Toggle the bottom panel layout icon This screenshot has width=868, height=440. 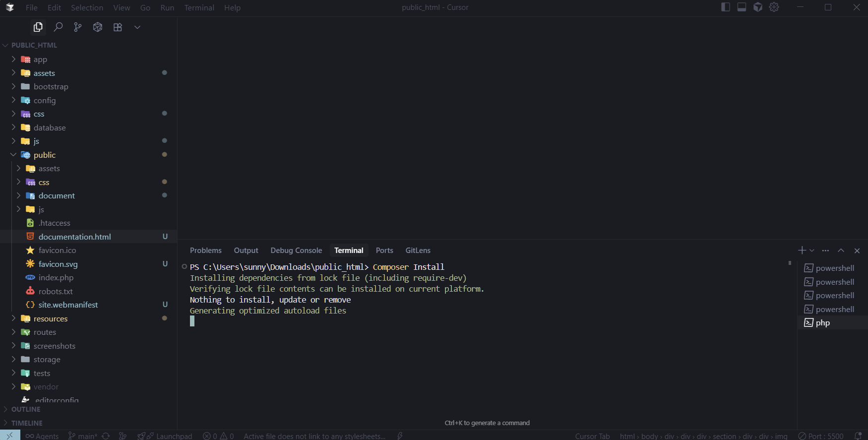[742, 7]
